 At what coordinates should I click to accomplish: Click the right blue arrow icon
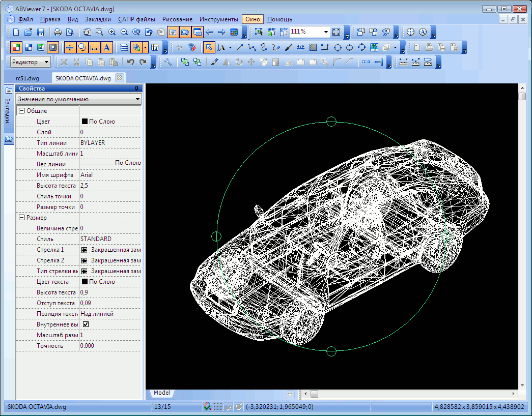point(221,32)
